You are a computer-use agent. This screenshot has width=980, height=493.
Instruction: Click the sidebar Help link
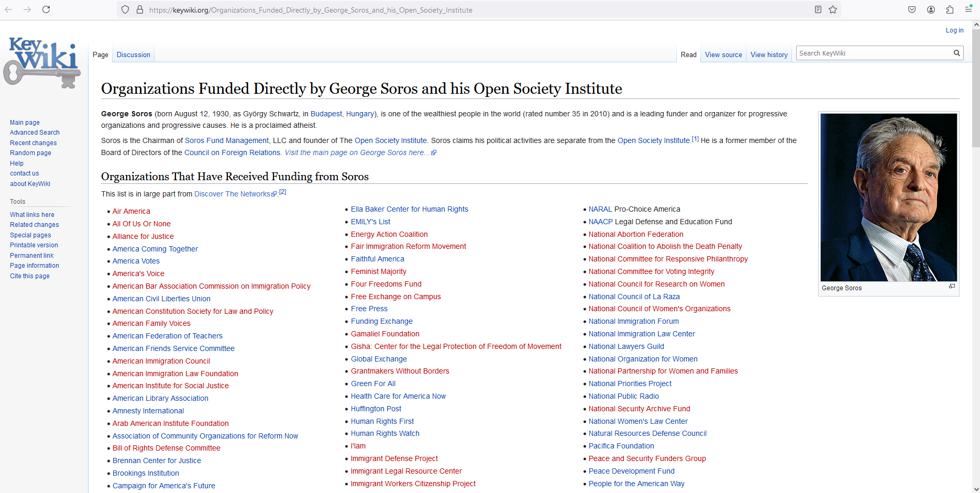[17, 163]
